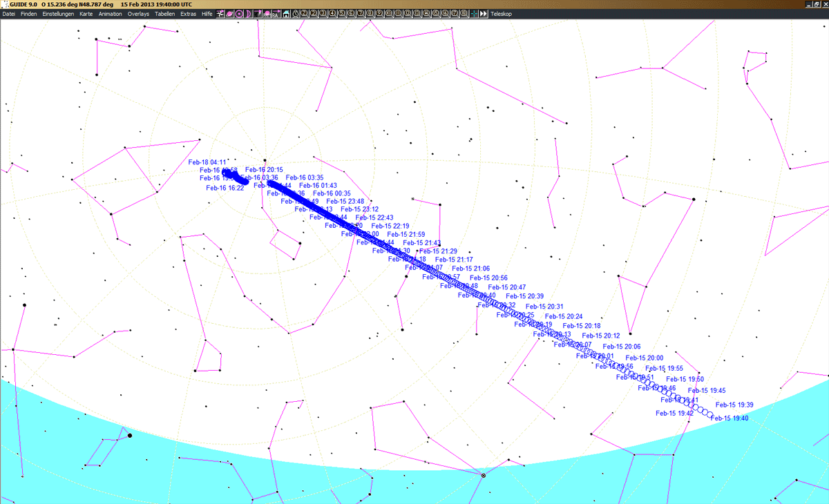Open the Karte menu
Screen dimensions: 829x504
click(x=86, y=14)
